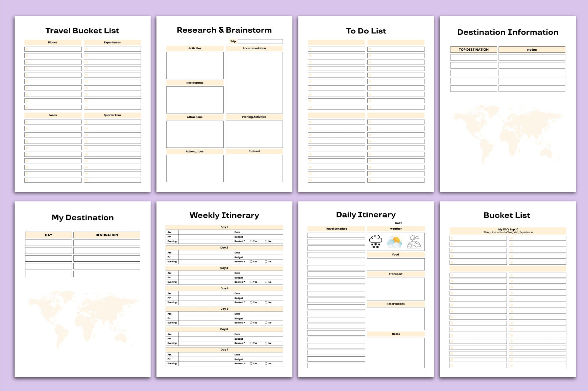Image resolution: width=588 pixels, height=391 pixels.
Task: Click the Accommodation box on Research & Brainstorm
Action: (x=254, y=82)
